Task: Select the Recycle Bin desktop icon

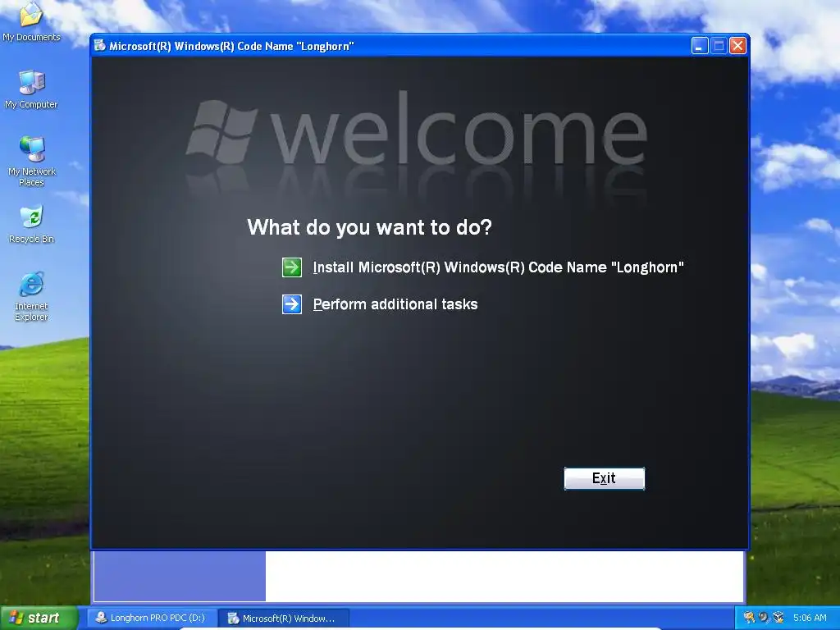Action: (31, 225)
